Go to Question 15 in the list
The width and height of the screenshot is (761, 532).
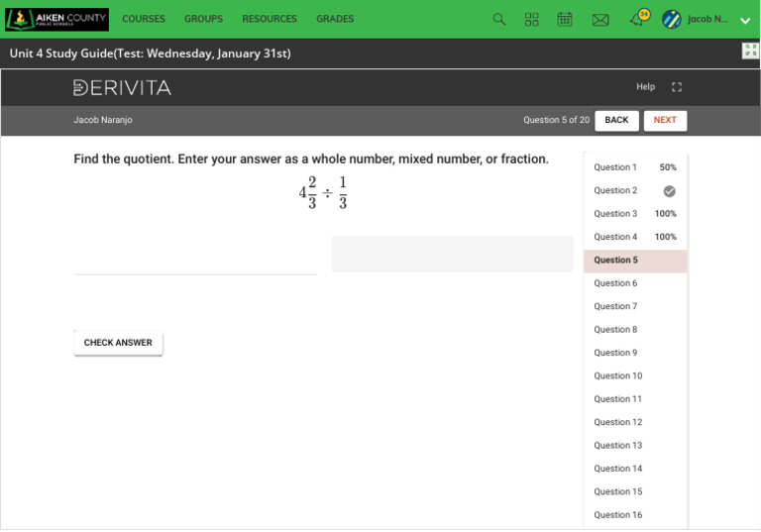[635, 491]
